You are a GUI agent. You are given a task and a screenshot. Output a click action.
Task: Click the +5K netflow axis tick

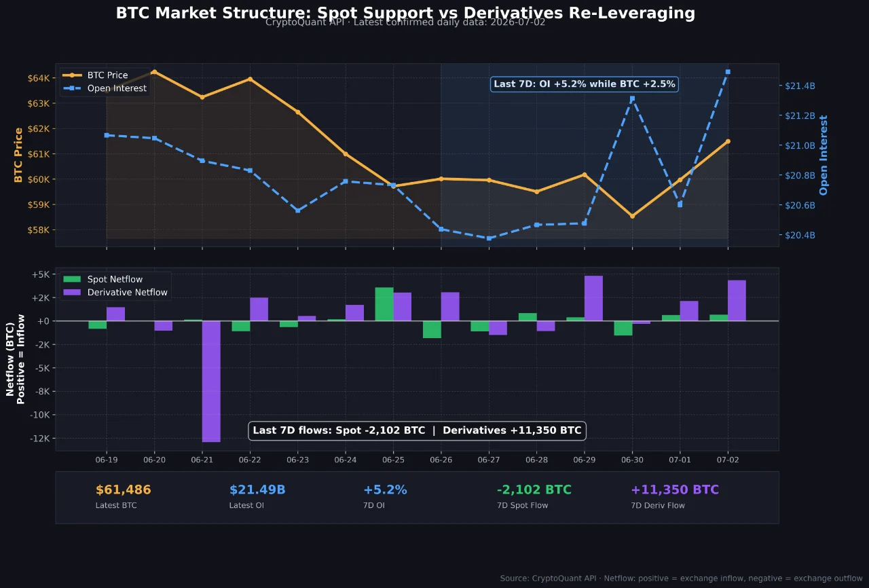(39, 274)
